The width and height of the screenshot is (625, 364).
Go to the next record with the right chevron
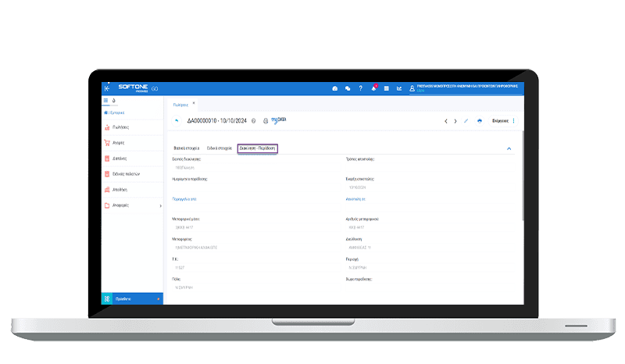point(455,121)
